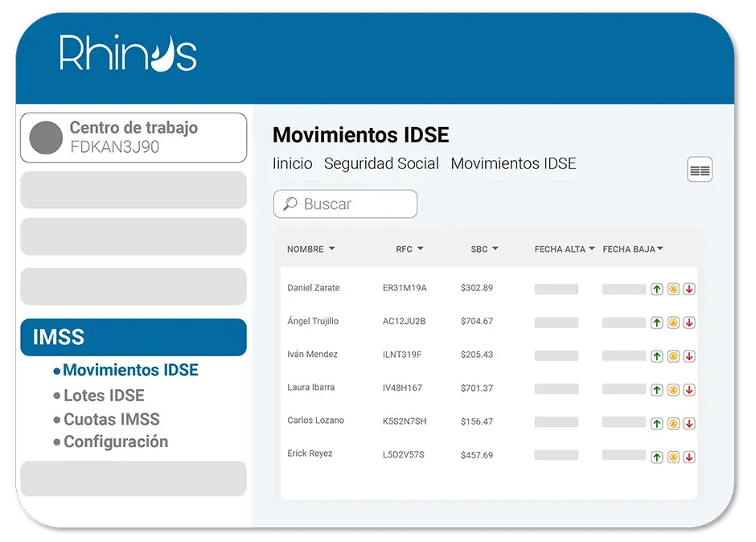Click the Inicio breadcrumb link
This screenshot has width=756, height=542.
[293, 163]
